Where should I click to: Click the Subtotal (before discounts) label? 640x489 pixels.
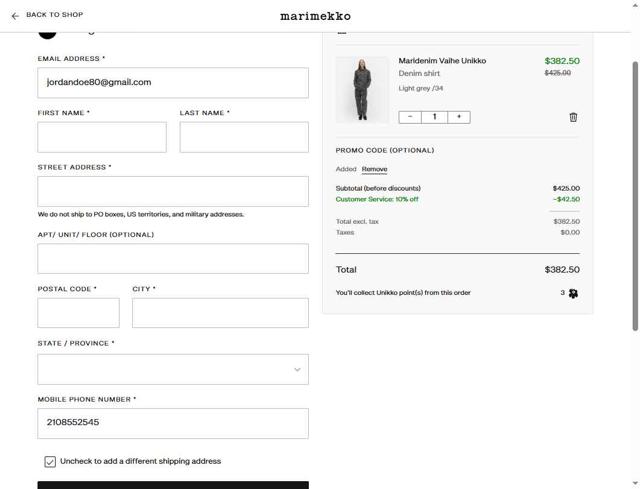pos(378,188)
